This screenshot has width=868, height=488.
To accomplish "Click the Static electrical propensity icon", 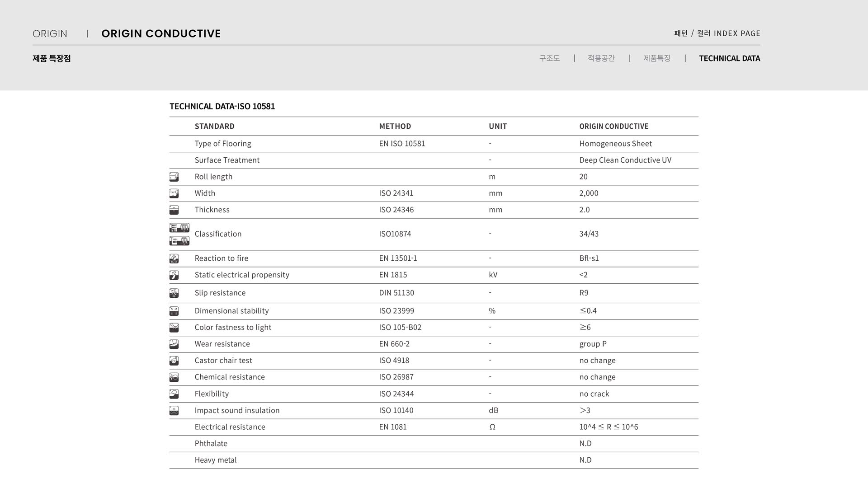I will click(174, 275).
